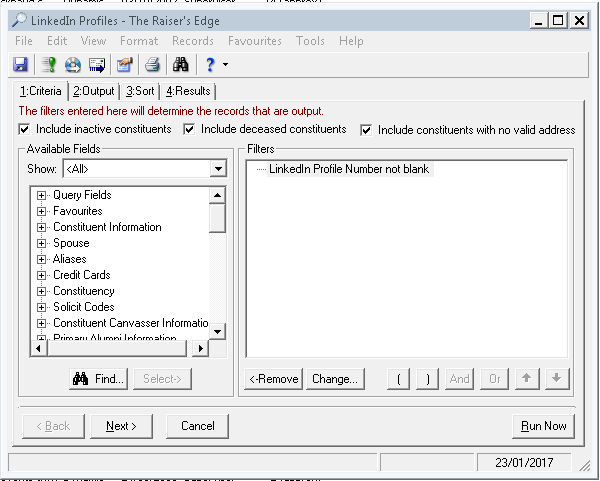
Task: Click the globe disc toolbar icon
Action: click(72, 64)
